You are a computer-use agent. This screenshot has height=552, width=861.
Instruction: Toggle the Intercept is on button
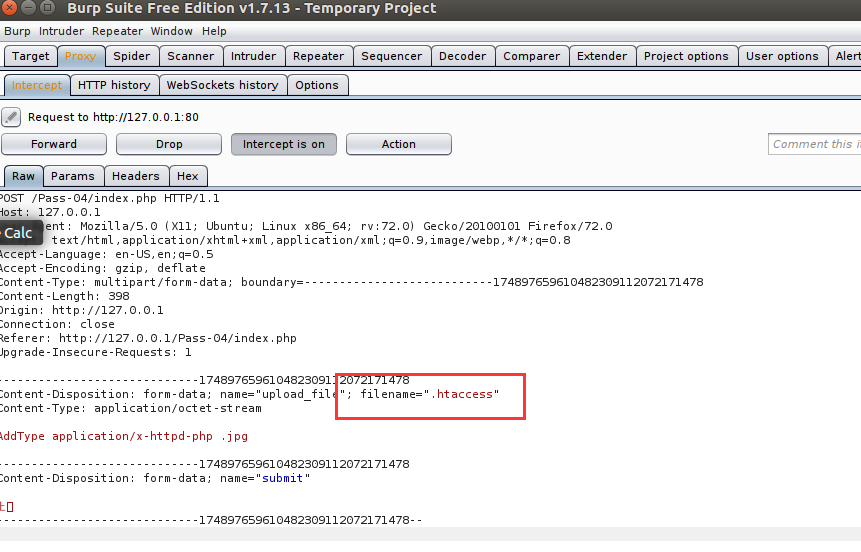point(283,144)
